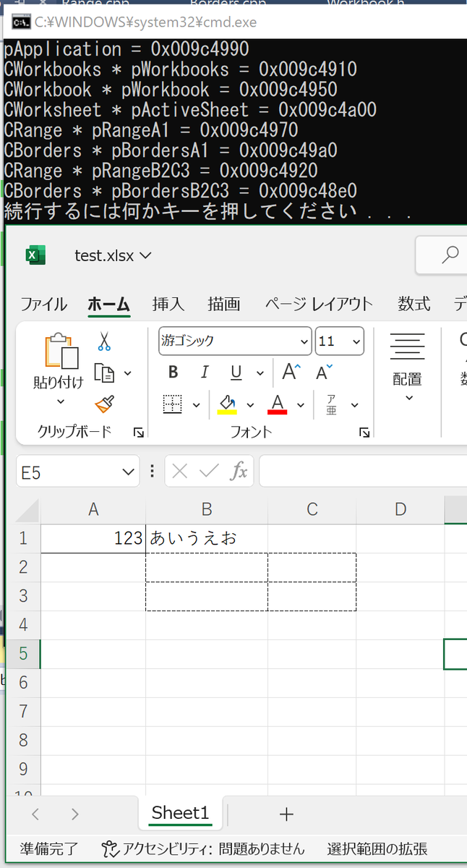Select the Sheet1 worksheet tab
The width and height of the screenshot is (467, 868).
click(x=181, y=814)
